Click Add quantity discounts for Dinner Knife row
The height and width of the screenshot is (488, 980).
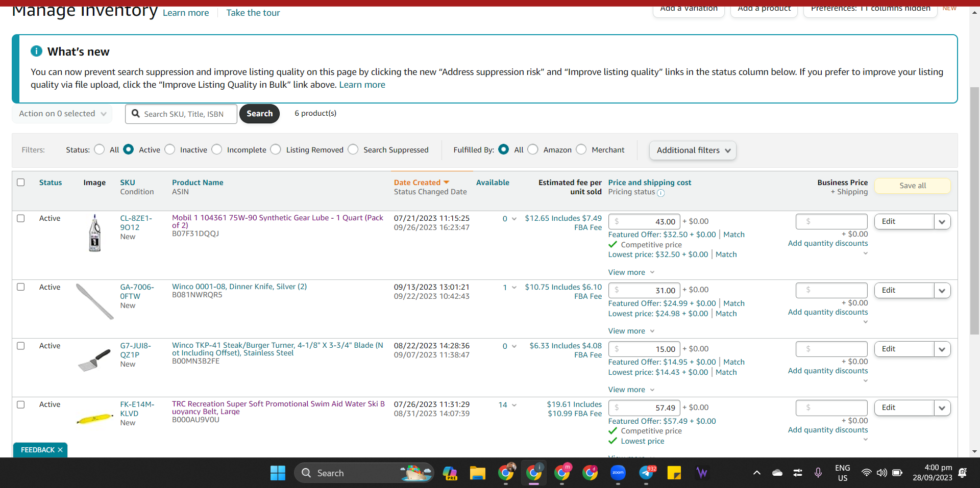coord(828,312)
